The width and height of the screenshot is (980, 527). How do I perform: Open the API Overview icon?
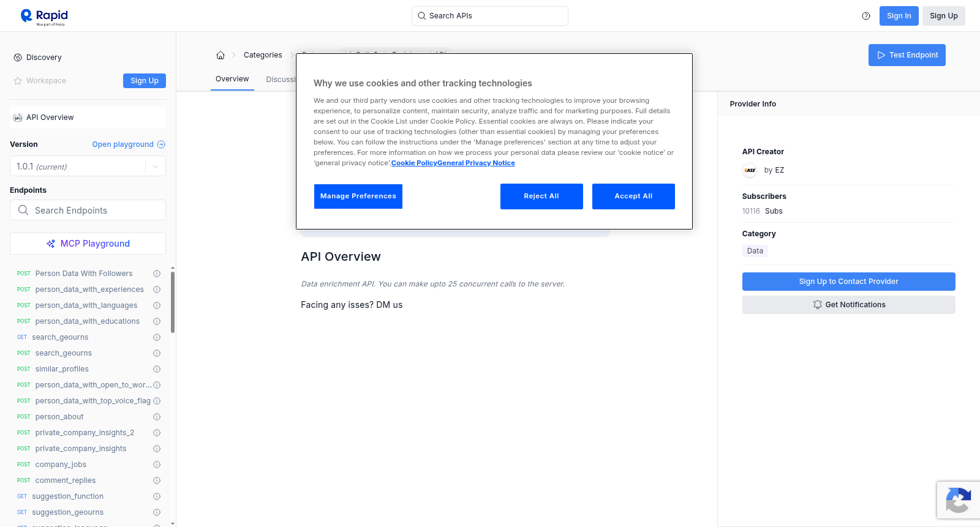click(18, 118)
